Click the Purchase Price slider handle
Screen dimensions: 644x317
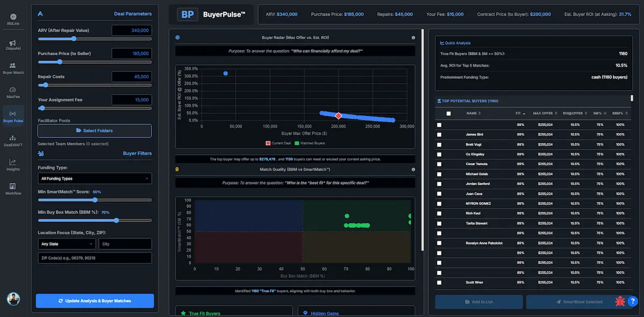(60, 62)
